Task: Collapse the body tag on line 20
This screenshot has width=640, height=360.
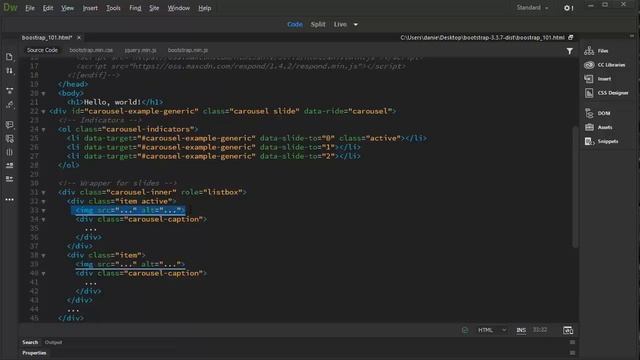Action: click(43, 93)
